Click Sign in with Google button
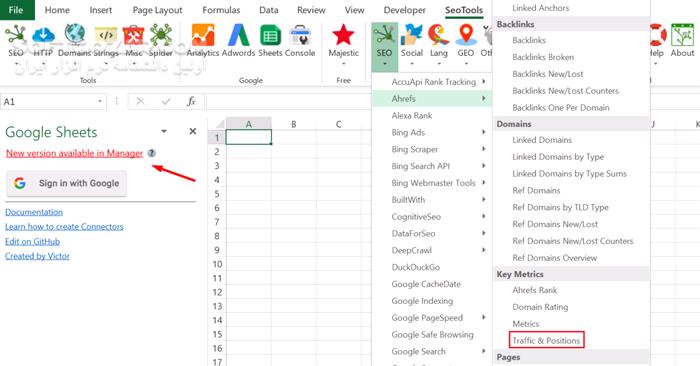 pyautogui.click(x=66, y=183)
